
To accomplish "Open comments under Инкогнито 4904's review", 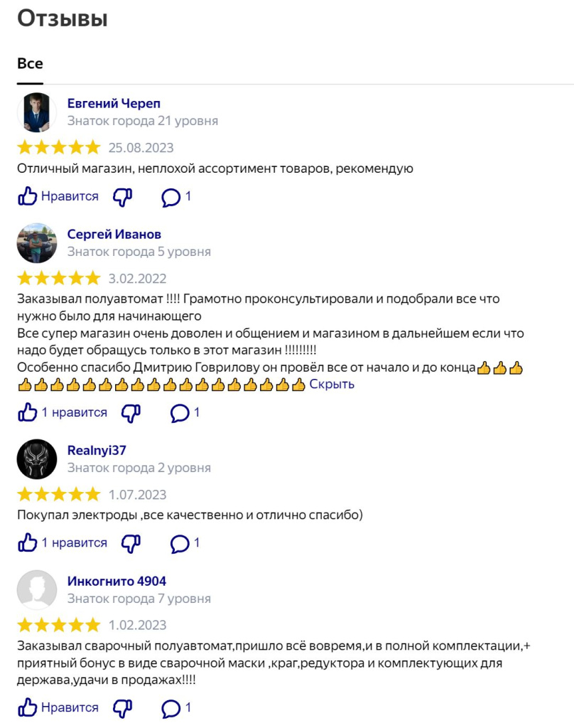I will [176, 708].
